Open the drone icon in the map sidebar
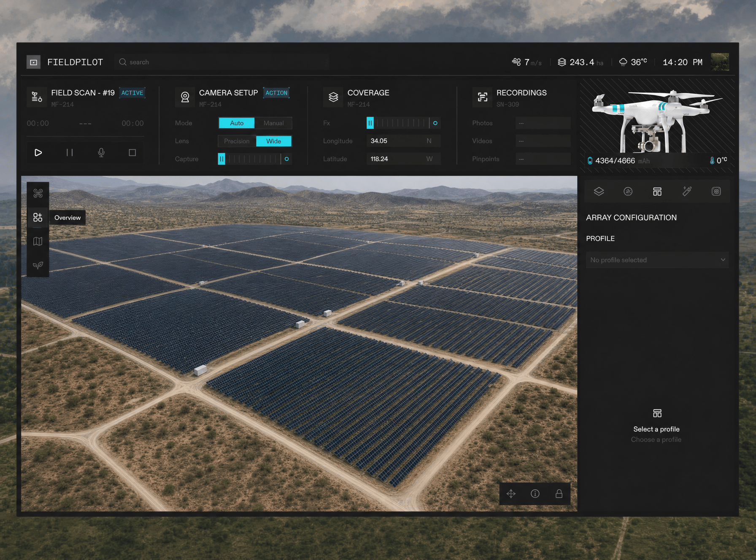 [x=38, y=194]
